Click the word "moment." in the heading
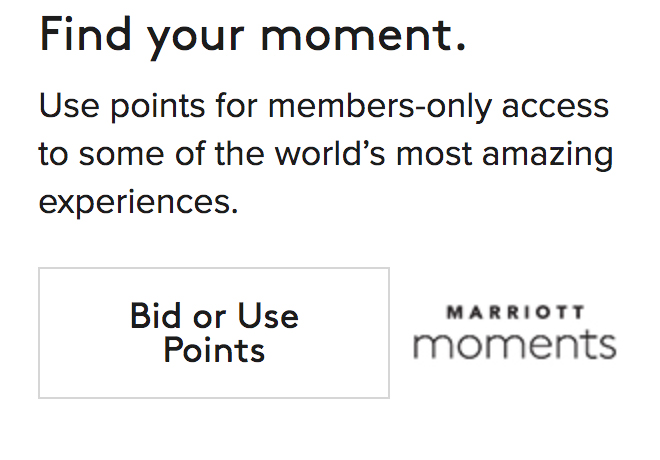The width and height of the screenshot is (660, 460). [363, 37]
